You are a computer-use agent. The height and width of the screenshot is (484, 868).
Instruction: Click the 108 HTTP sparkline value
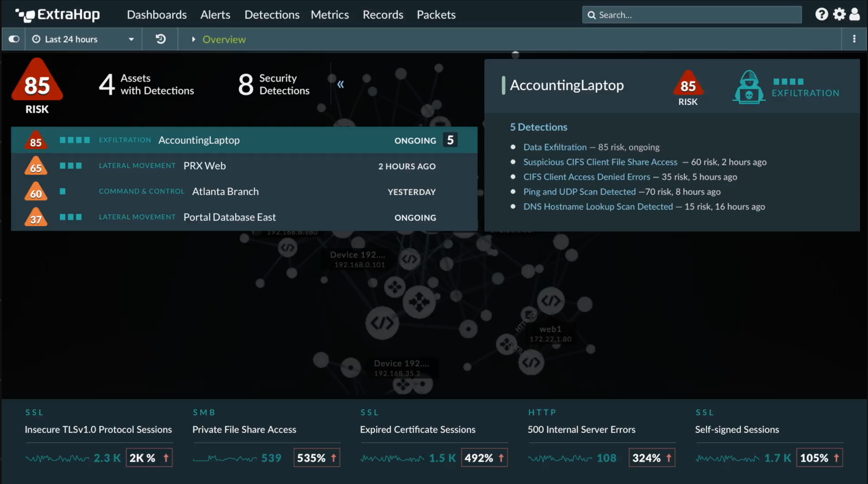(606, 458)
